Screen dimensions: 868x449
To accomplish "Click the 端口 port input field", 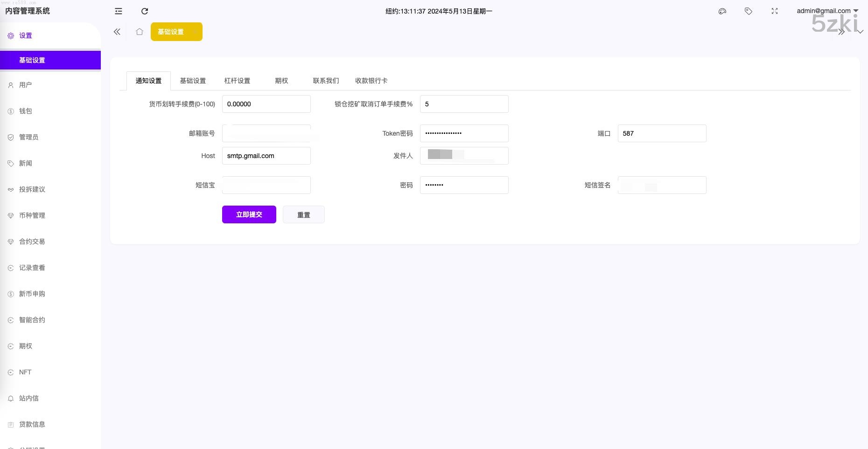I will click(661, 133).
